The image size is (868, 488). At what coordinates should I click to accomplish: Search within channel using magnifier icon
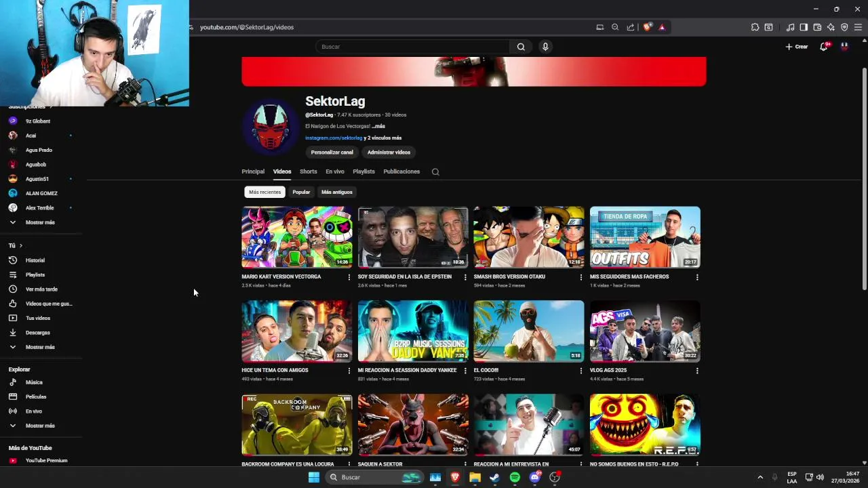[x=435, y=171]
